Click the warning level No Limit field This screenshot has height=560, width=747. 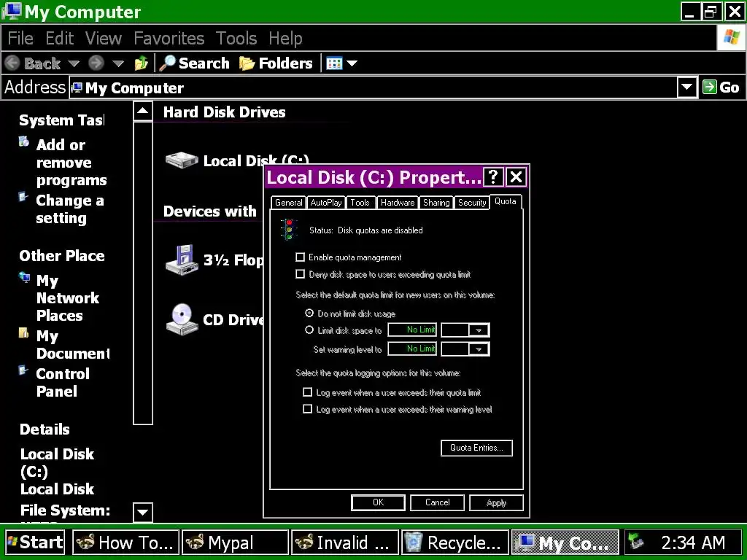tap(412, 349)
